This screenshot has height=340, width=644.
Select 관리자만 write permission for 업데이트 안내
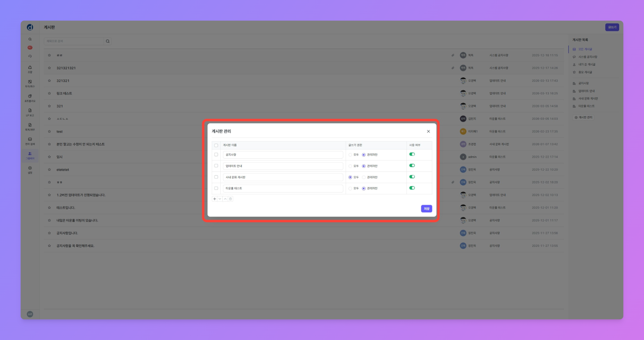[x=364, y=166]
